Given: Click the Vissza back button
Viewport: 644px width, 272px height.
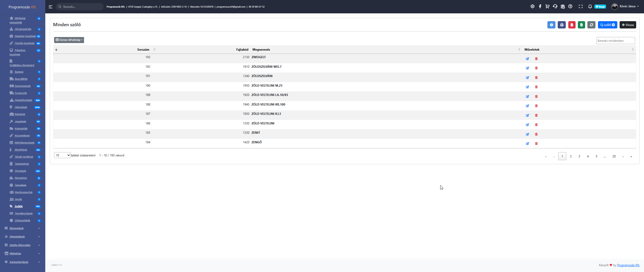Looking at the screenshot, I should [628, 25].
